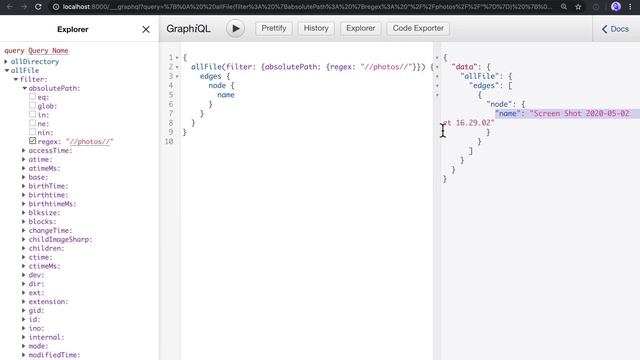Image resolution: width=640 pixels, height=360 pixels.
Task: Check the nin: filter checkbox
Action: (32, 132)
